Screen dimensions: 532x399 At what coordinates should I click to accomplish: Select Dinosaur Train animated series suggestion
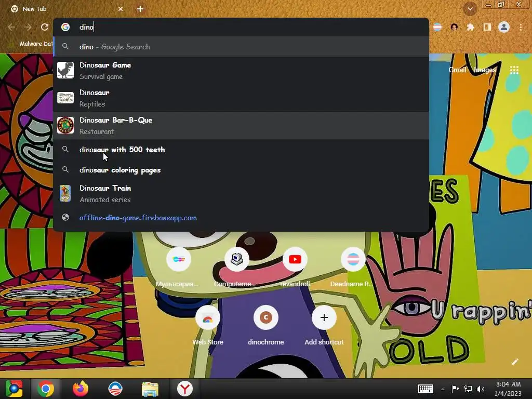click(241, 194)
